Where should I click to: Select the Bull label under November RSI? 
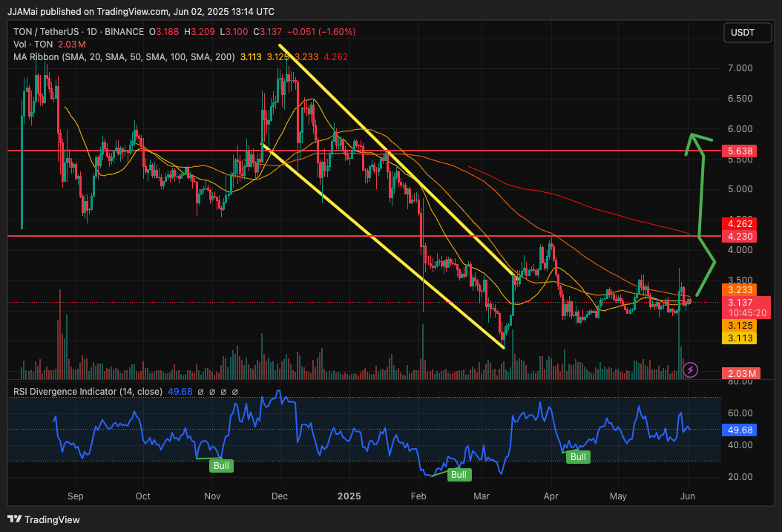point(221,466)
